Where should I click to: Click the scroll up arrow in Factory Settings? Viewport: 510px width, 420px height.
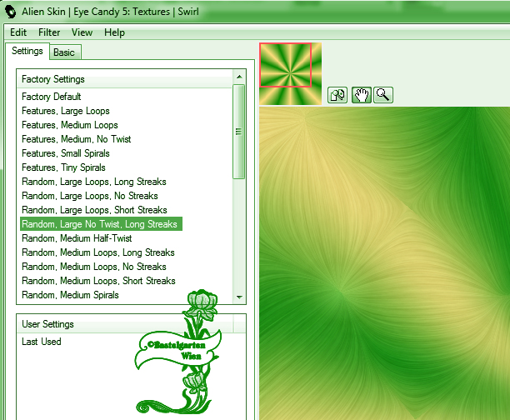pos(239,77)
